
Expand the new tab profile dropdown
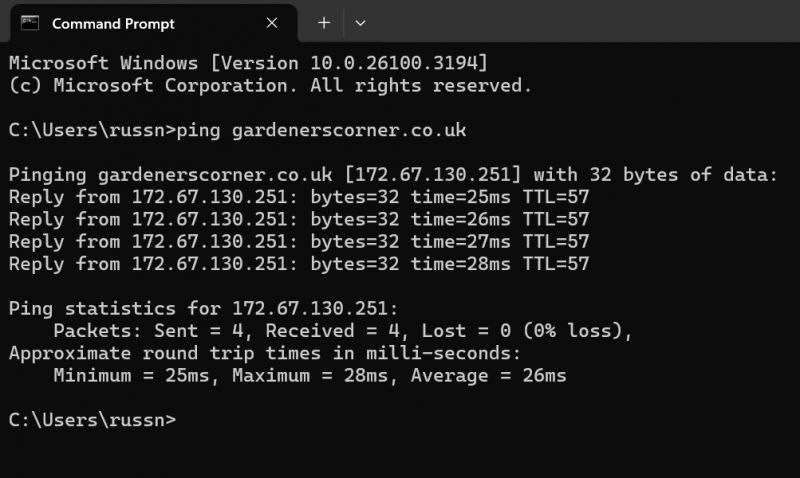click(360, 22)
